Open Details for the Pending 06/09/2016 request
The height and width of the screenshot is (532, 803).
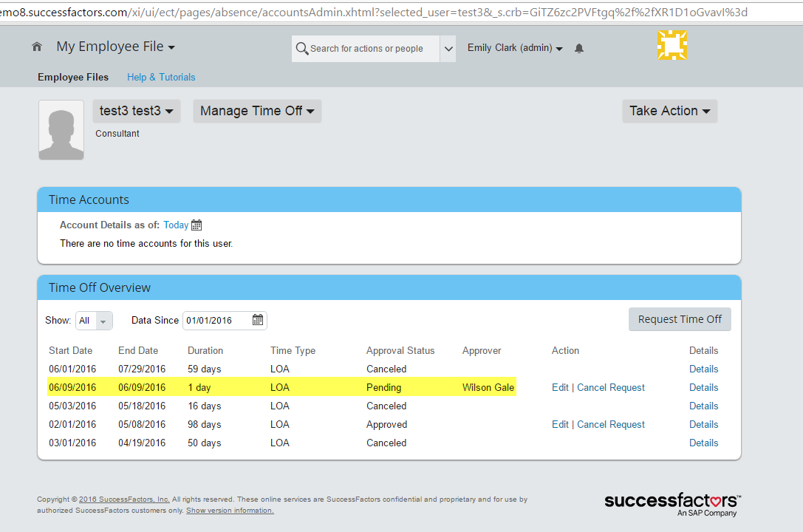704,388
